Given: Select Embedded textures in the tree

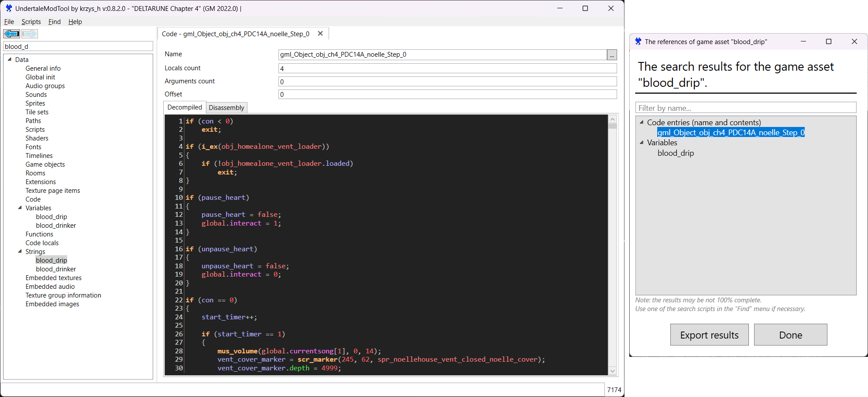Looking at the screenshot, I should tap(54, 278).
